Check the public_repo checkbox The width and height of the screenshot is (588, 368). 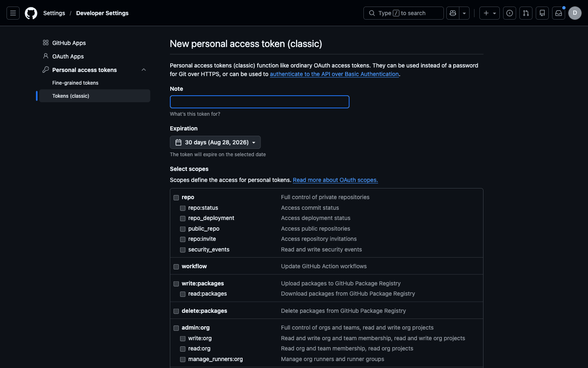tap(183, 229)
